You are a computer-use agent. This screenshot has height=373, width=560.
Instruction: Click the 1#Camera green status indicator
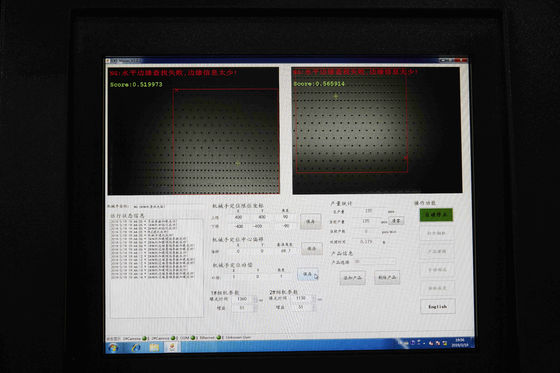145,338
